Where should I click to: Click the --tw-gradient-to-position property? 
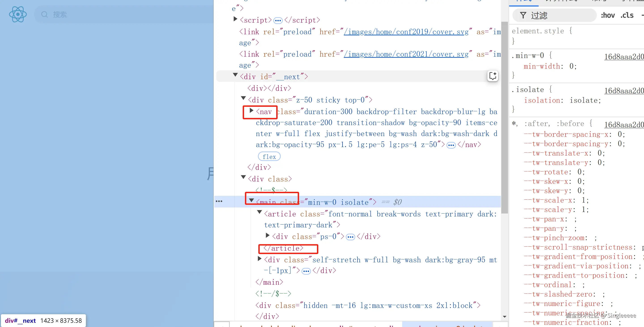point(574,276)
